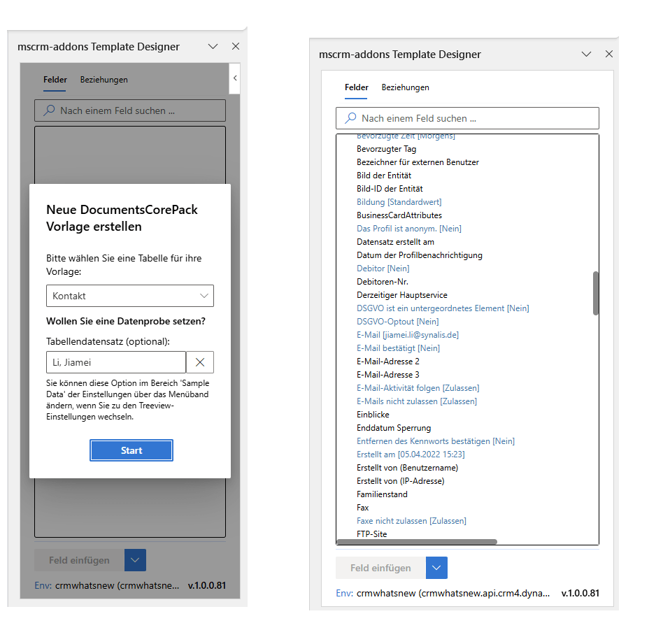Select 'E-Mail-Aktivität folgen [Zulassen]' field

(418, 388)
